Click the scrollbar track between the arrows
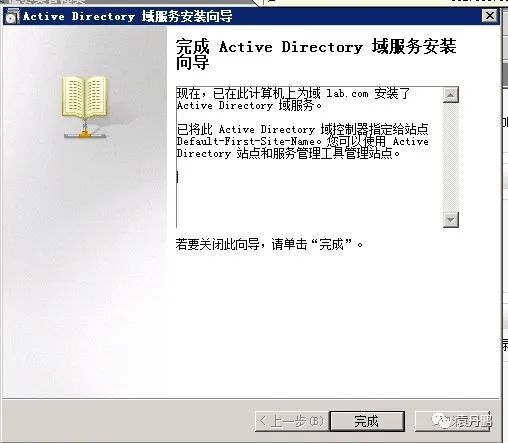The width and height of the screenshot is (508, 443). [x=451, y=157]
